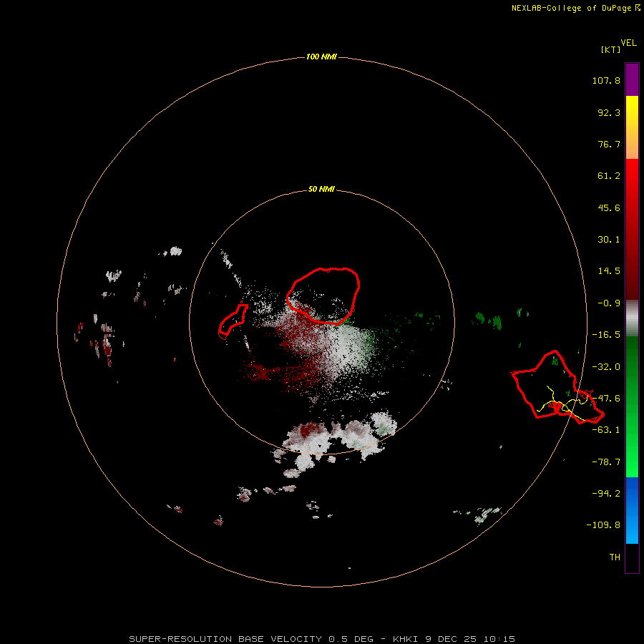Viewport: 644px width, 644px height.
Task: Select the 45.6 legend value
Action: point(609,208)
